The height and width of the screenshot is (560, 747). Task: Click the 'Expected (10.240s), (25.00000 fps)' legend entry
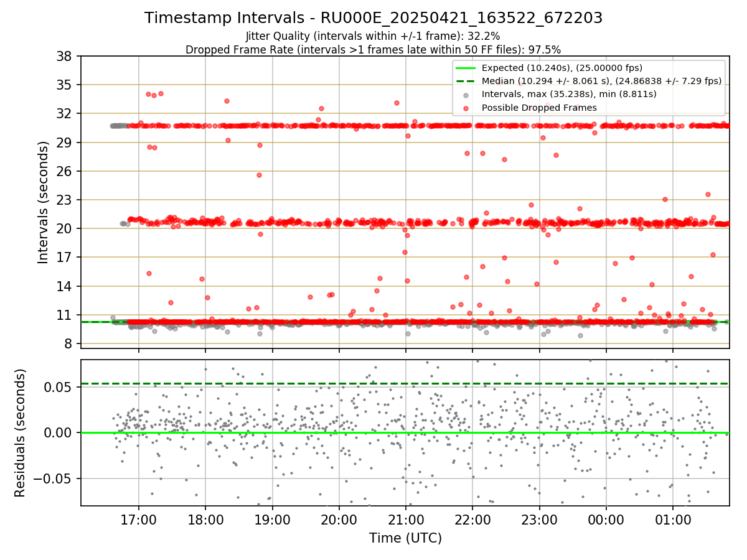[x=562, y=68]
